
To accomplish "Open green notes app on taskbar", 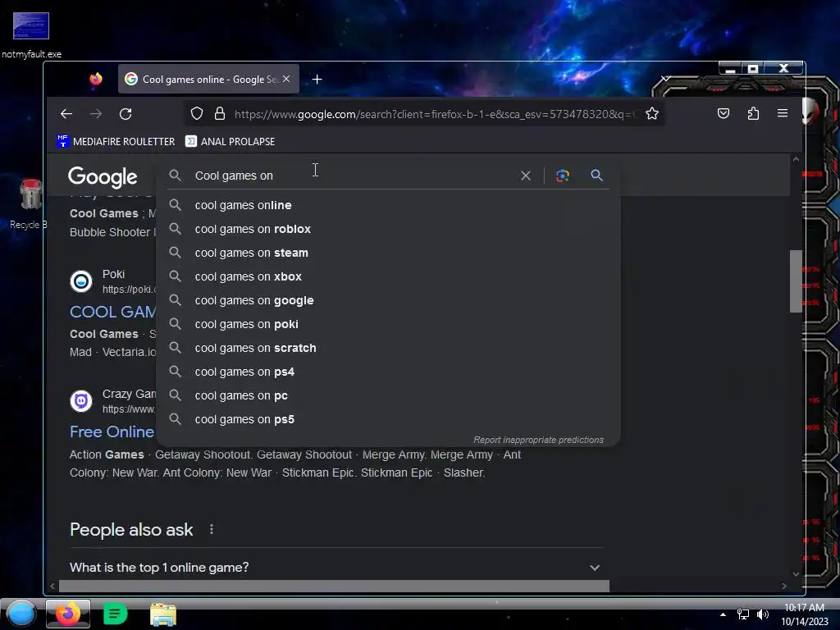I will pyautogui.click(x=115, y=614).
